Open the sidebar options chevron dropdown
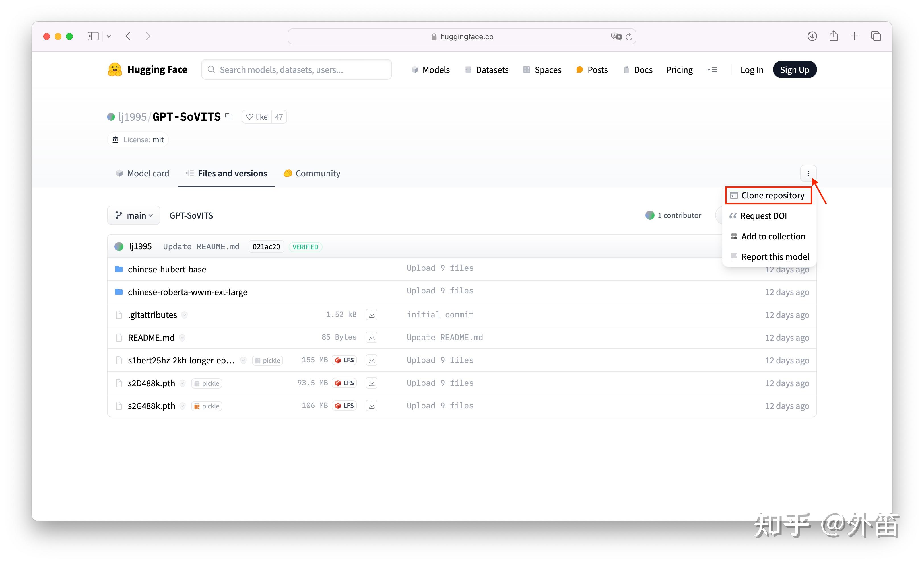Image resolution: width=924 pixels, height=563 pixels. [109, 36]
